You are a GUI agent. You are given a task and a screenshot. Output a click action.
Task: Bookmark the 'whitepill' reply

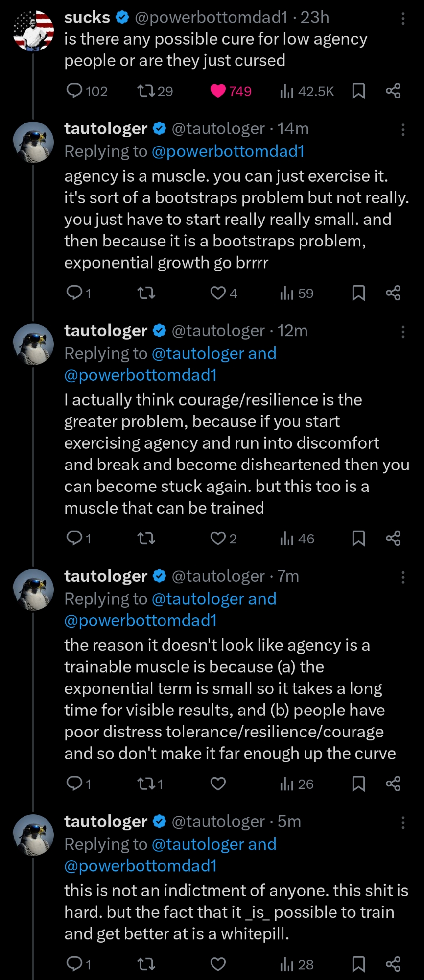[358, 964]
